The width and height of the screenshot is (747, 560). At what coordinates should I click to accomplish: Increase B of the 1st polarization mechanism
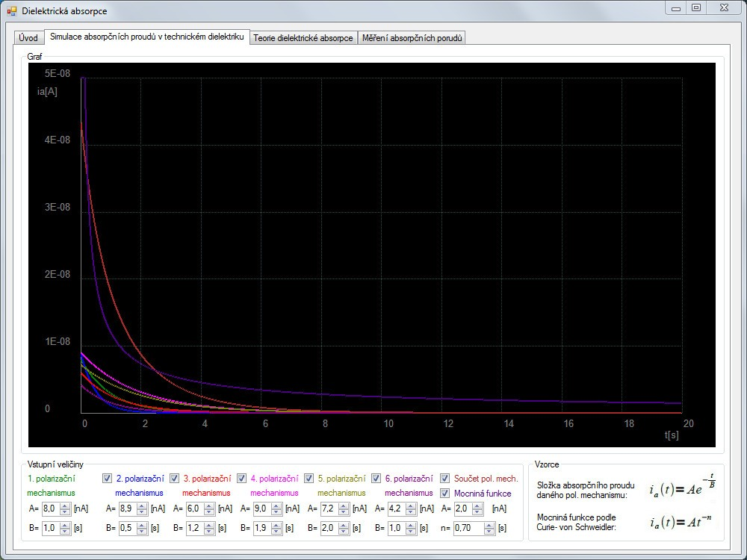[x=65, y=525]
